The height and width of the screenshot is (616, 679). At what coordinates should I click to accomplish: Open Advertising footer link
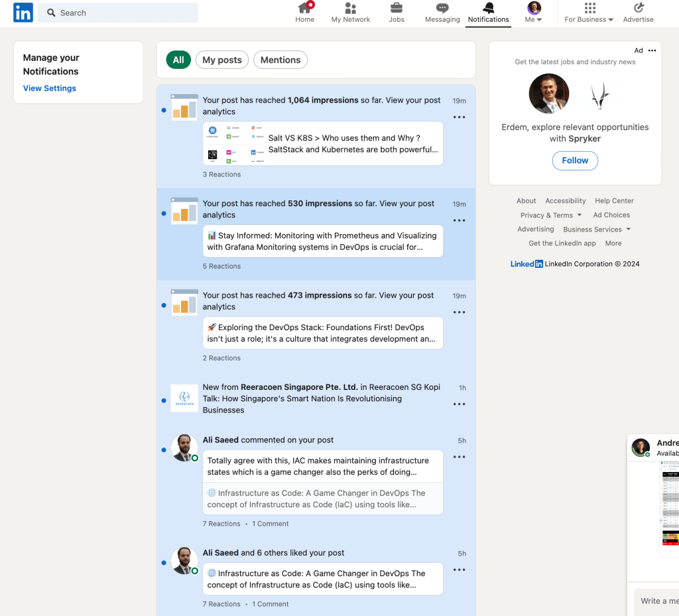[536, 229]
